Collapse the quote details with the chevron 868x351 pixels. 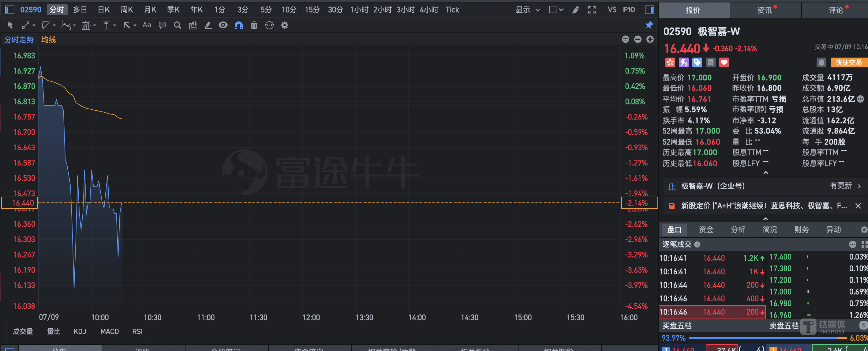click(765, 172)
